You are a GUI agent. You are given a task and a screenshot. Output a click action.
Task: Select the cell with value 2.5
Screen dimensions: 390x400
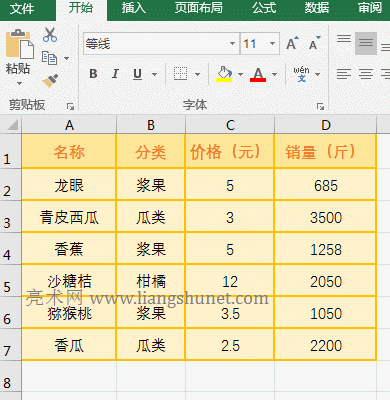[x=230, y=344]
